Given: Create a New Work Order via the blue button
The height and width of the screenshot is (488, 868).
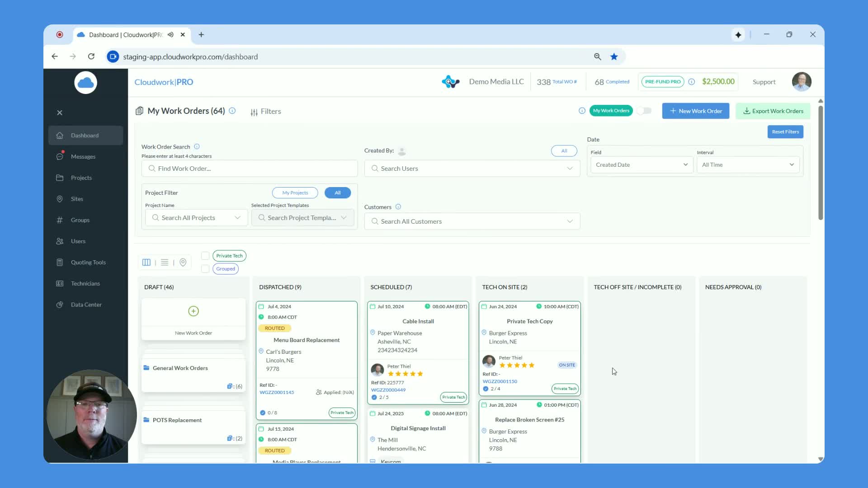Looking at the screenshot, I should (696, 111).
